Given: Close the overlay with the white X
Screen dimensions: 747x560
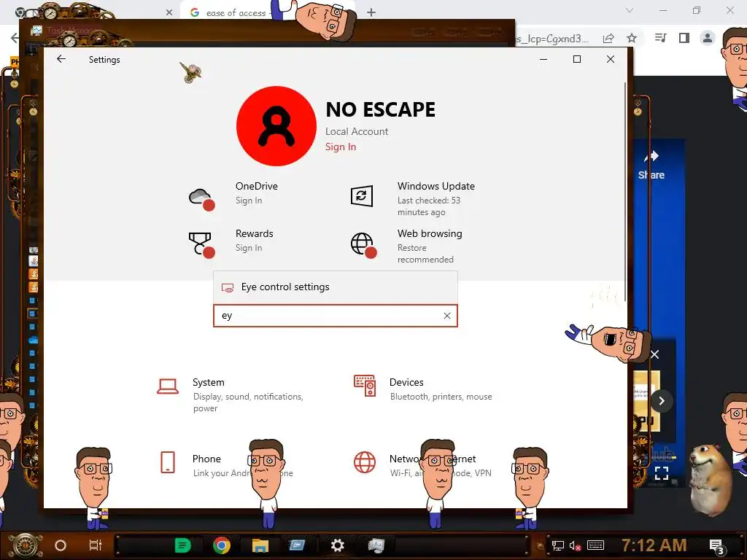Looking at the screenshot, I should 654,355.
